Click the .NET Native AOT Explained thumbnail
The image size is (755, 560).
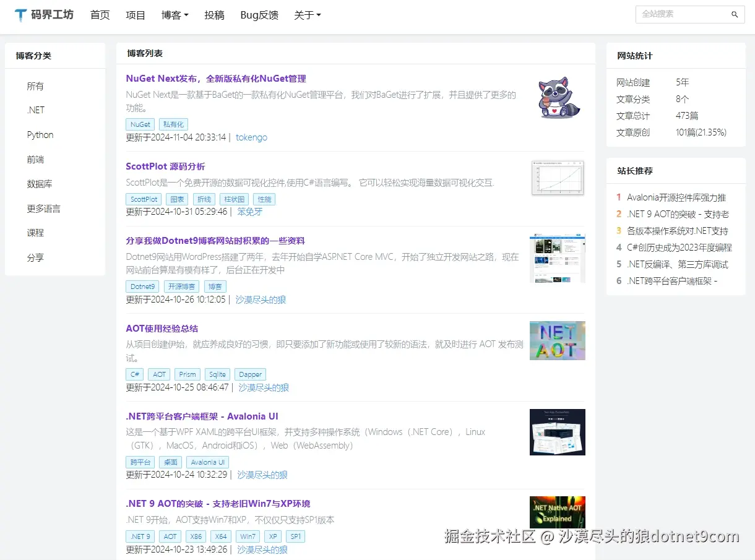[558, 512]
